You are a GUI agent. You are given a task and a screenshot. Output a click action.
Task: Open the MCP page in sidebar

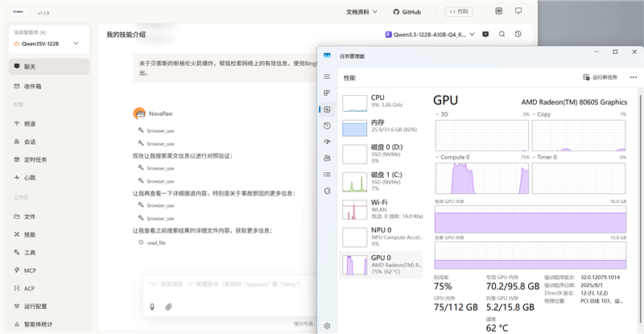(49, 270)
